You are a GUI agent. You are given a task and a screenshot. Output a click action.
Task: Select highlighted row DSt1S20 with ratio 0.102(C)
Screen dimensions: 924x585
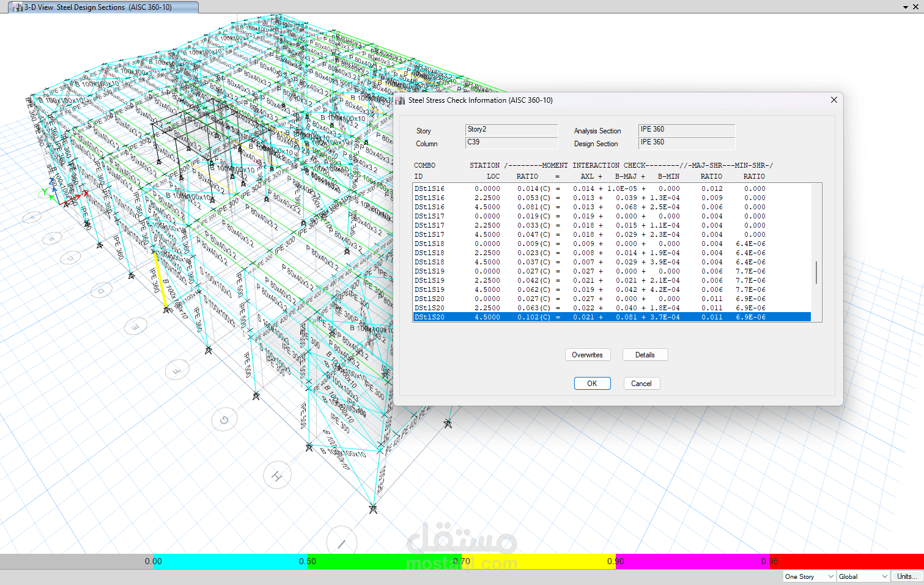(x=612, y=317)
